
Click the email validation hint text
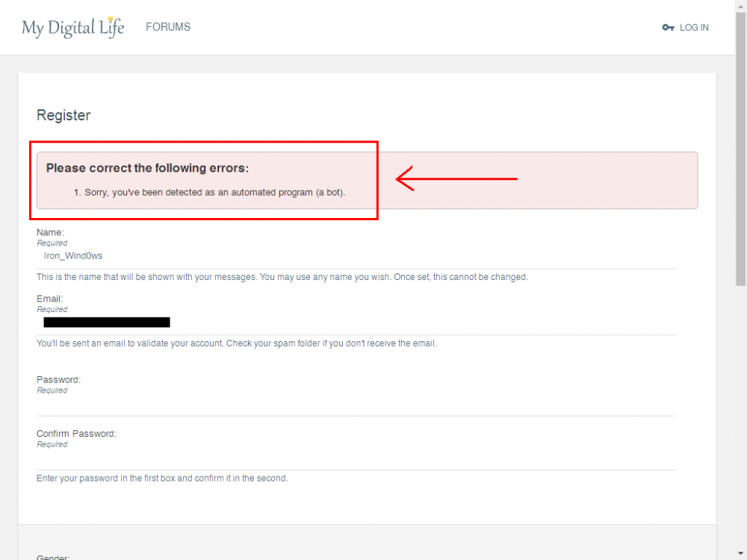click(x=236, y=343)
